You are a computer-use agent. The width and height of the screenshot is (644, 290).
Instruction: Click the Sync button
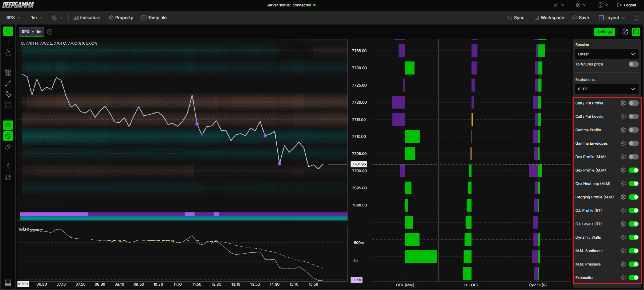[516, 18]
